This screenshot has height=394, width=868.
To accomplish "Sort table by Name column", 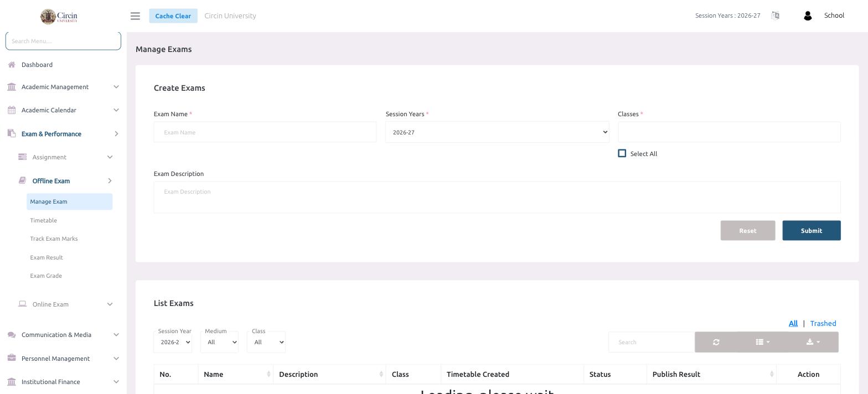I will point(236,375).
